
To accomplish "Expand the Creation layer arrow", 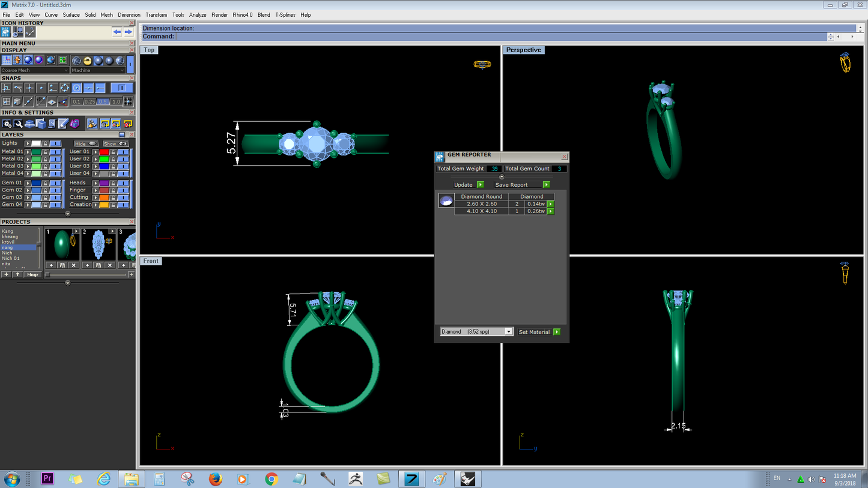I will click(96, 205).
